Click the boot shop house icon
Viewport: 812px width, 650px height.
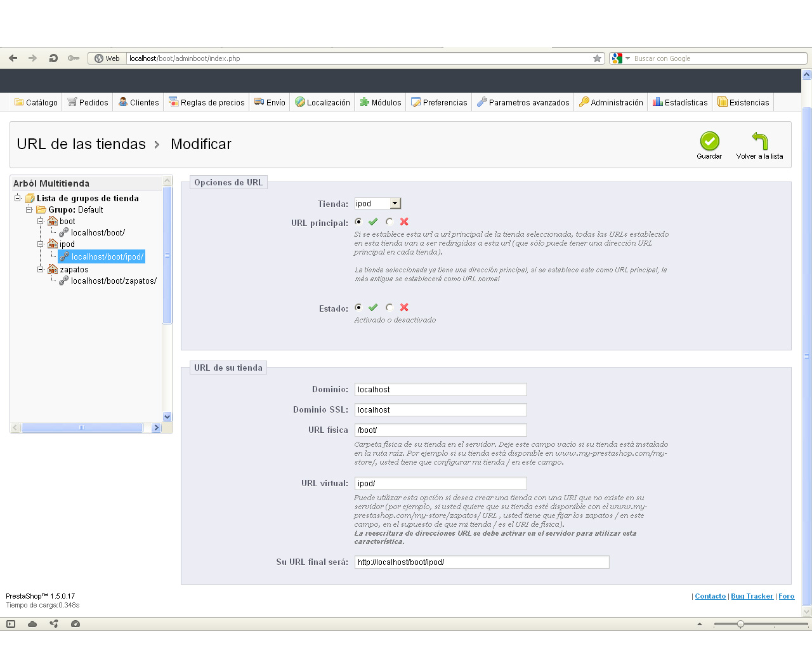pyautogui.click(x=53, y=221)
